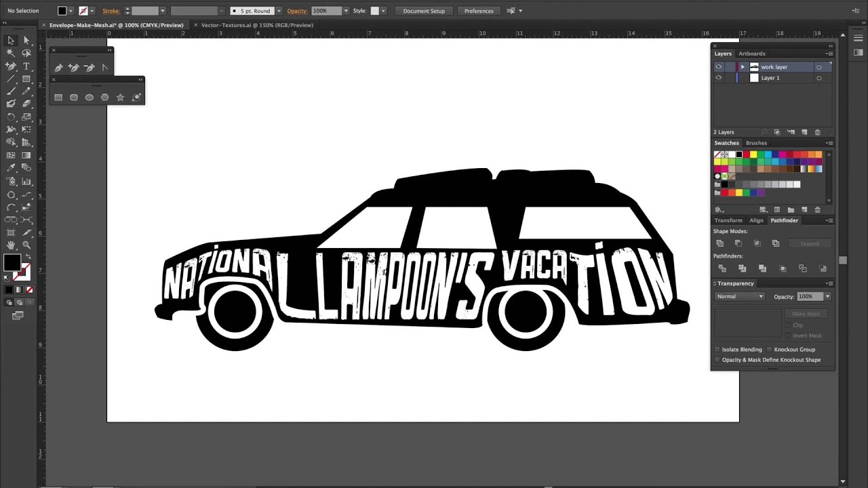This screenshot has height=488, width=868.
Task: Pick the Star tool in floating shapes panel
Action: click(x=120, y=97)
